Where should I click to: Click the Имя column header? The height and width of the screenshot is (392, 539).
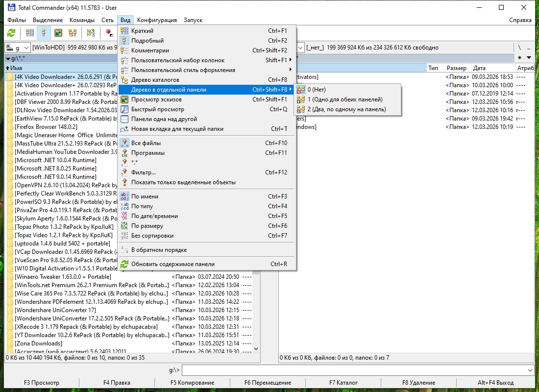62,68
